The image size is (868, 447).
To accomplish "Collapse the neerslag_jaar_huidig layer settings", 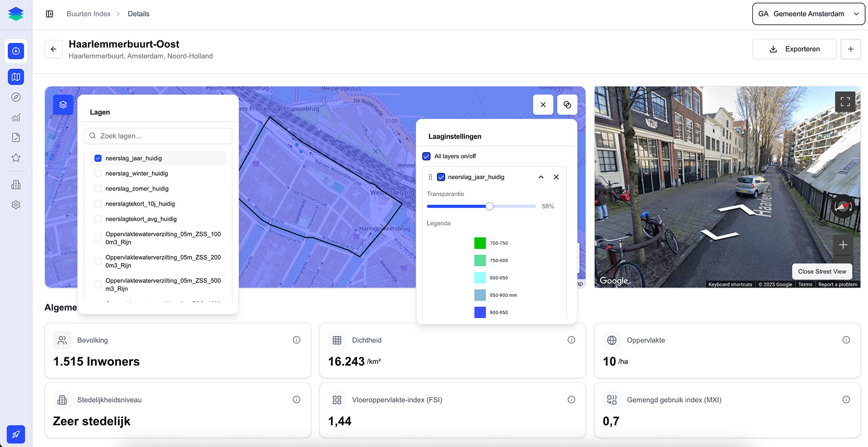I will click(x=541, y=177).
